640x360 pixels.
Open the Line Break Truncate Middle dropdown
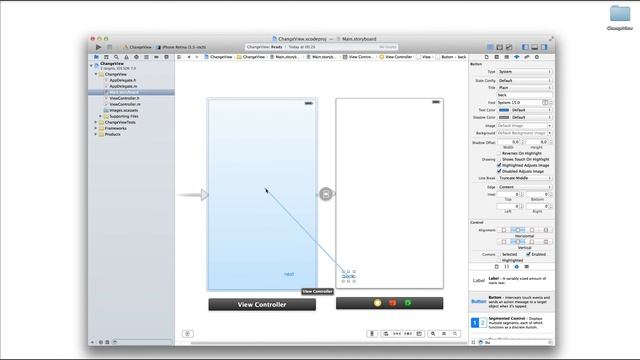pyautogui.click(x=524, y=178)
